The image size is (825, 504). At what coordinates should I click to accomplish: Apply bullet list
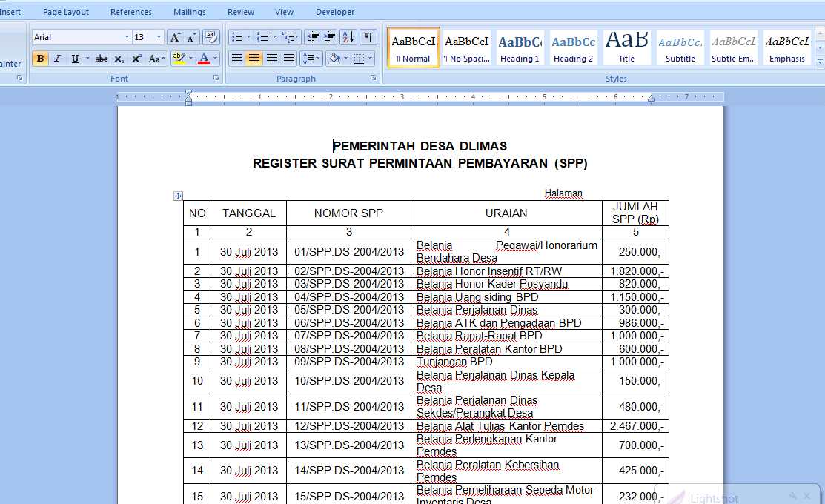(x=236, y=37)
